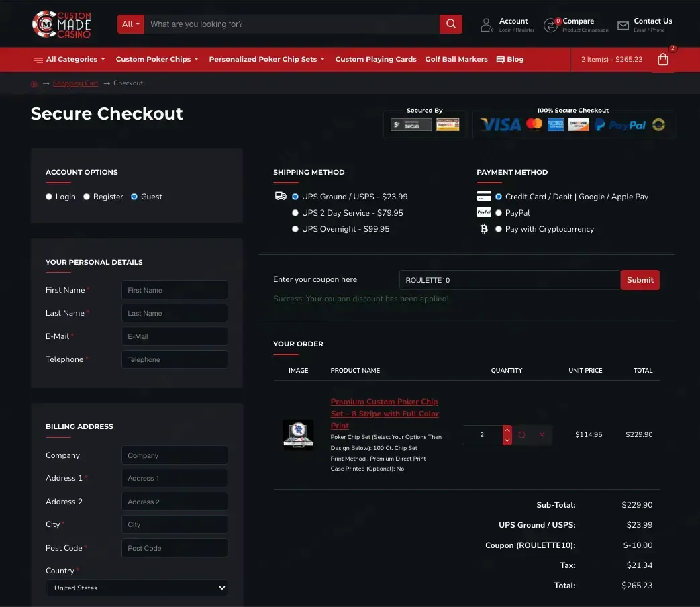Click the Account user icon
This screenshot has height=607, width=700.
[x=486, y=25]
